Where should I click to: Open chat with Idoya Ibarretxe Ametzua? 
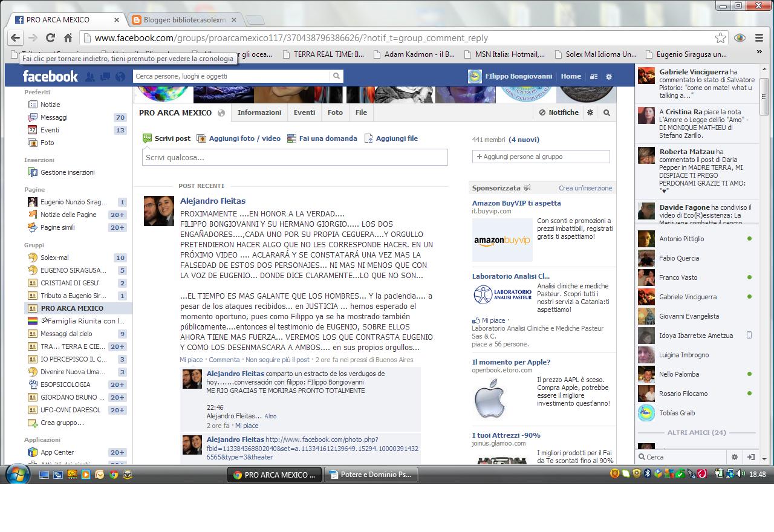[x=696, y=336]
